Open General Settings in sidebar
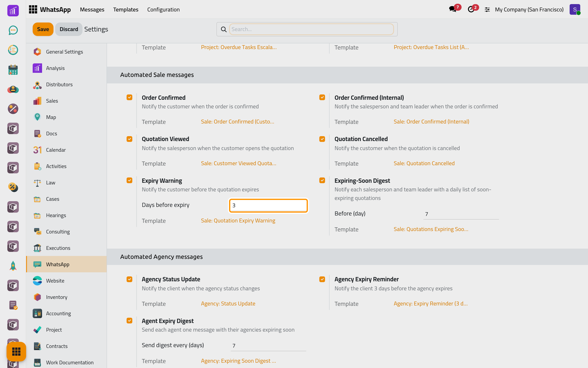Screen dimensions: 588x368 pos(66,52)
